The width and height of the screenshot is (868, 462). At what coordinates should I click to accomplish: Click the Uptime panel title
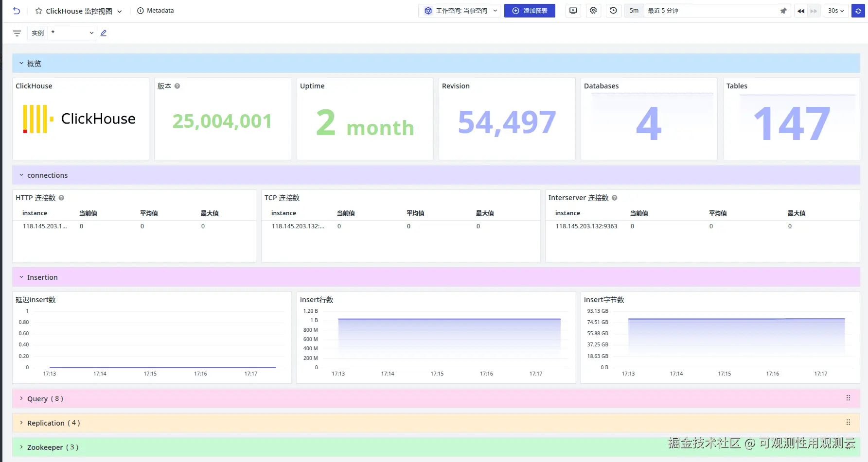tap(312, 86)
